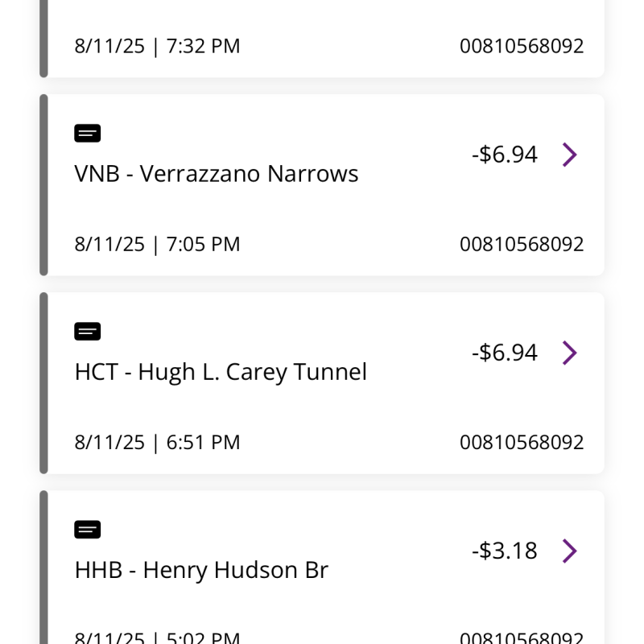Open the Henry Hudson Br transaction arrow
This screenshot has width=644, height=644.
pyautogui.click(x=569, y=551)
